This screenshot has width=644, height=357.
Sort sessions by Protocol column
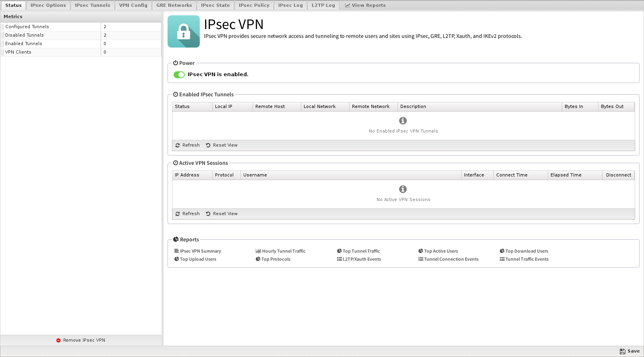[x=226, y=175]
